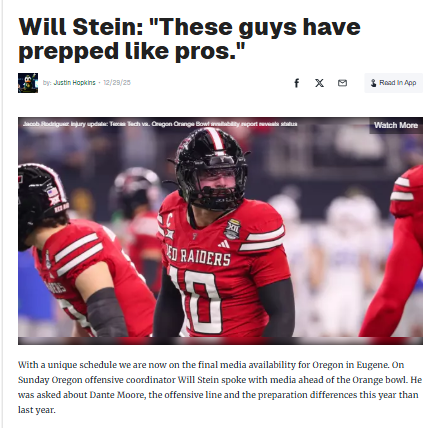This screenshot has height=428, width=443.
Task: Click the "by:" label before the author name
Action: point(47,83)
